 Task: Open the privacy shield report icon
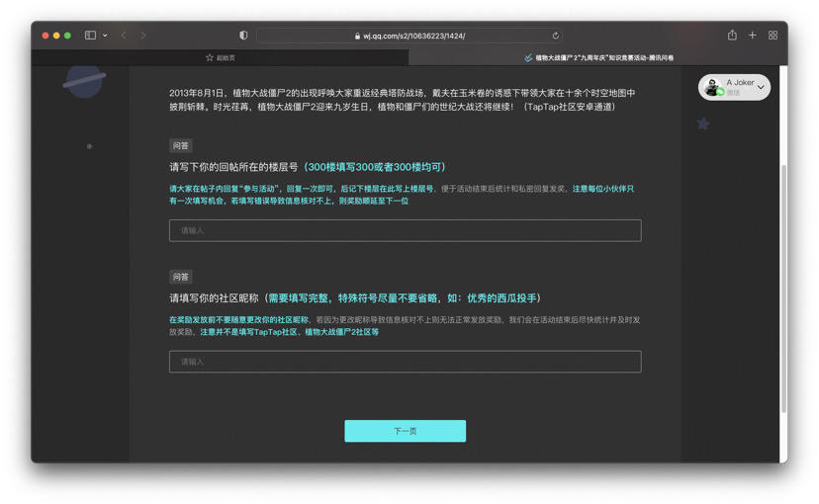tap(243, 35)
